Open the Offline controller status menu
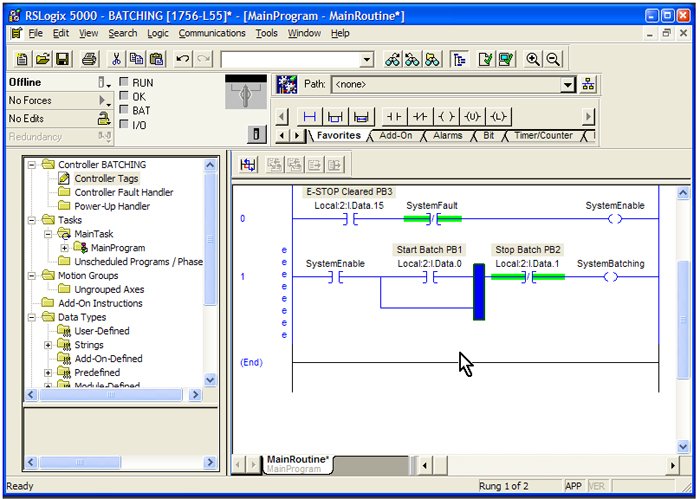 pos(104,82)
